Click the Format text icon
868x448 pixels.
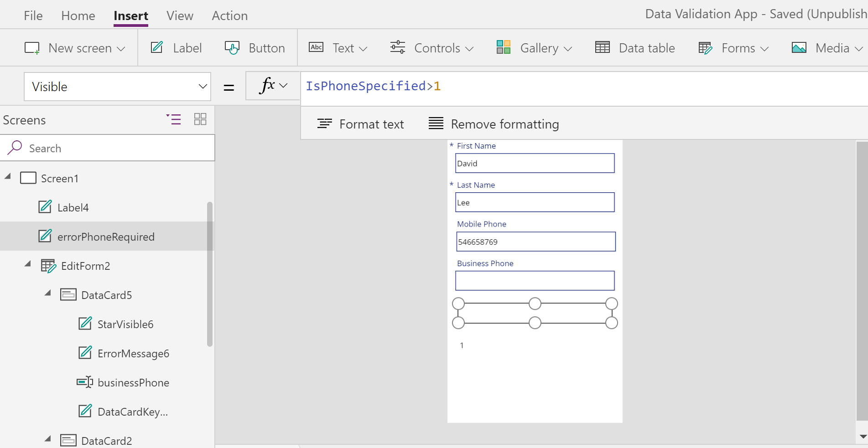click(324, 124)
